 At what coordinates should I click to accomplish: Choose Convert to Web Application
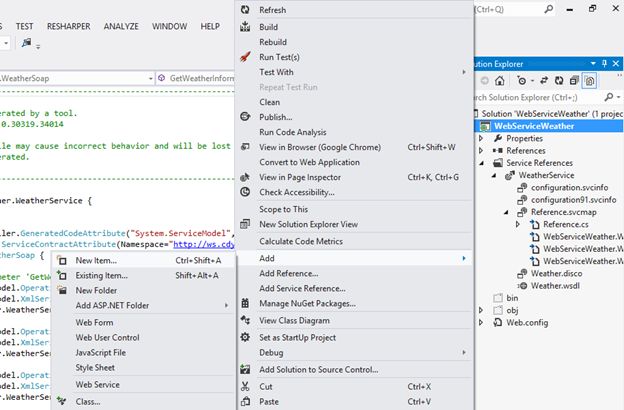tap(355, 162)
